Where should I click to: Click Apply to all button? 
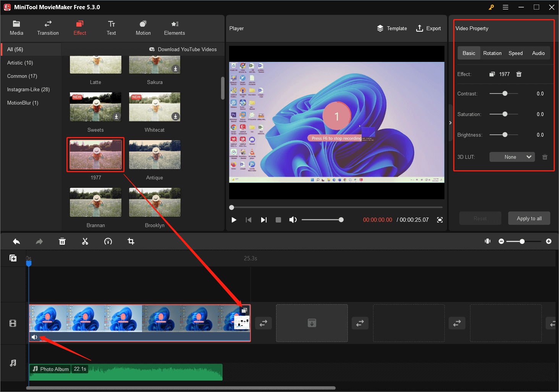[x=529, y=218]
